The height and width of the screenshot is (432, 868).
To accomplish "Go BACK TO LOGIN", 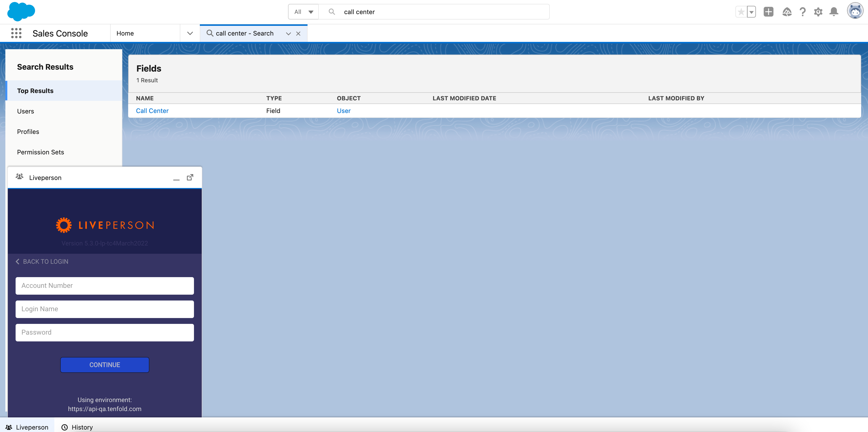I will [42, 262].
